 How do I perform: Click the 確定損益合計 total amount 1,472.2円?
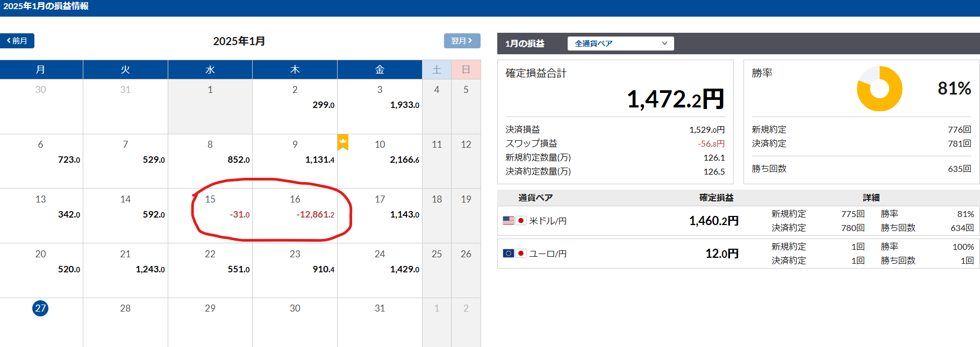[675, 99]
